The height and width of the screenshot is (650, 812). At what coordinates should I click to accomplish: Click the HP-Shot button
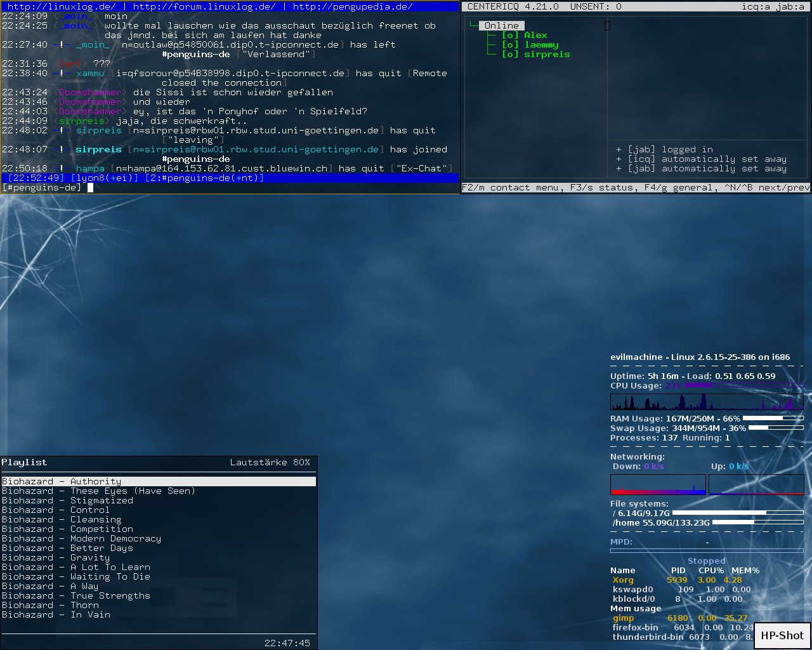point(782,635)
